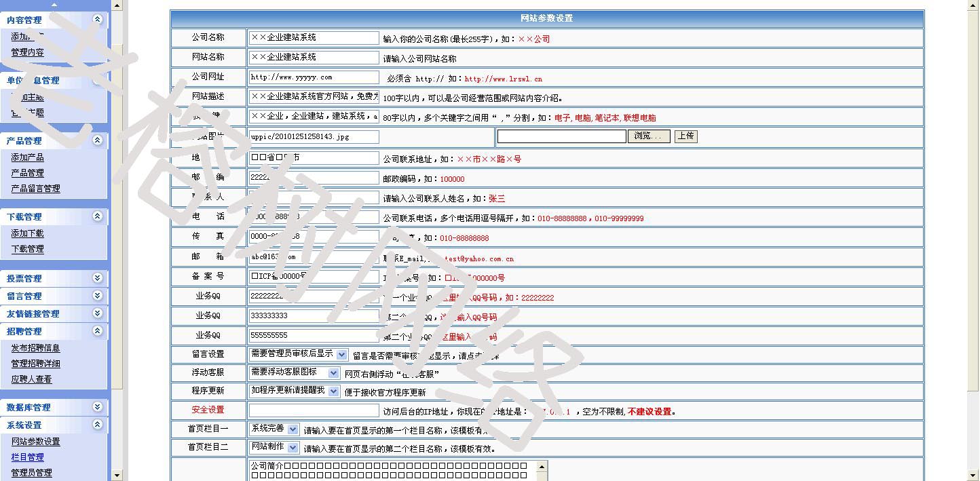The width and height of the screenshot is (980, 481).
Task: Expand the 数据库管理 sidebar section
Action: (x=97, y=407)
